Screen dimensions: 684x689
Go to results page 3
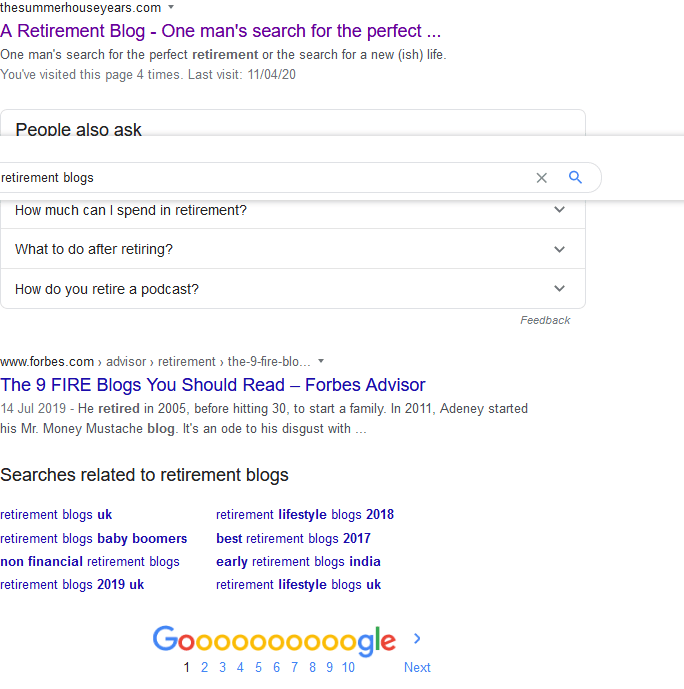pyautogui.click(x=222, y=667)
